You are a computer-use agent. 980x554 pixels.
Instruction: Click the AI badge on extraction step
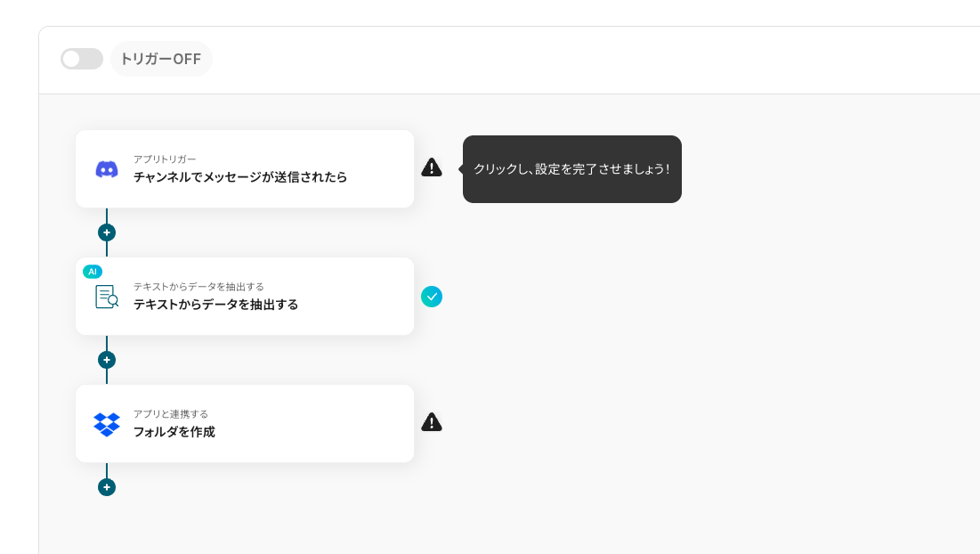tap(93, 271)
